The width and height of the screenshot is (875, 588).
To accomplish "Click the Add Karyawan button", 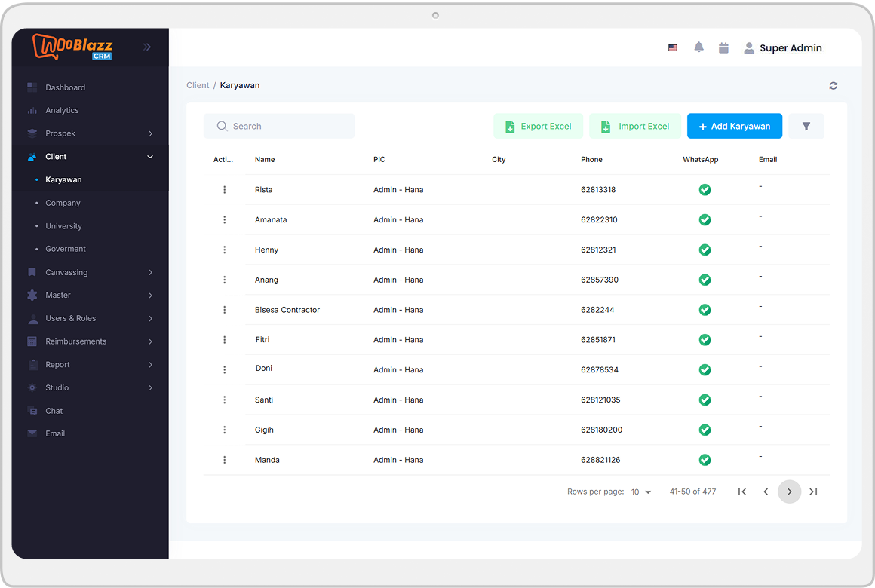I will pyautogui.click(x=734, y=127).
